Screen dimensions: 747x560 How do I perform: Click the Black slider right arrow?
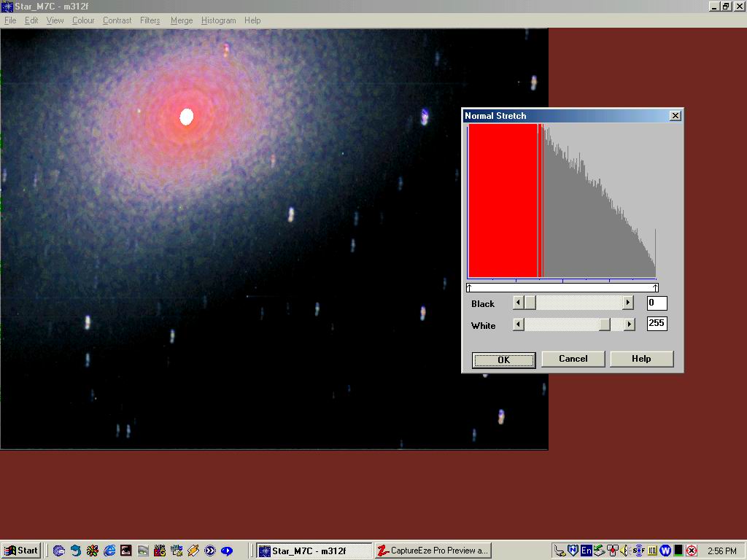[x=628, y=303]
